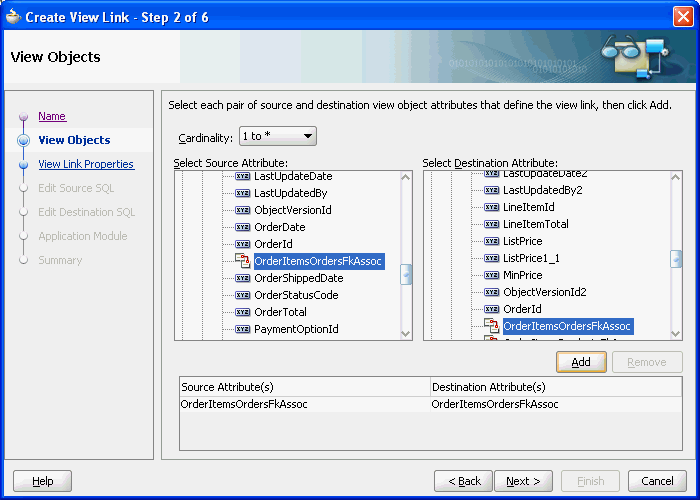The image size is (700, 500).
Task: Click the Source Attribute(s) column header
Action: click(305, 387)
